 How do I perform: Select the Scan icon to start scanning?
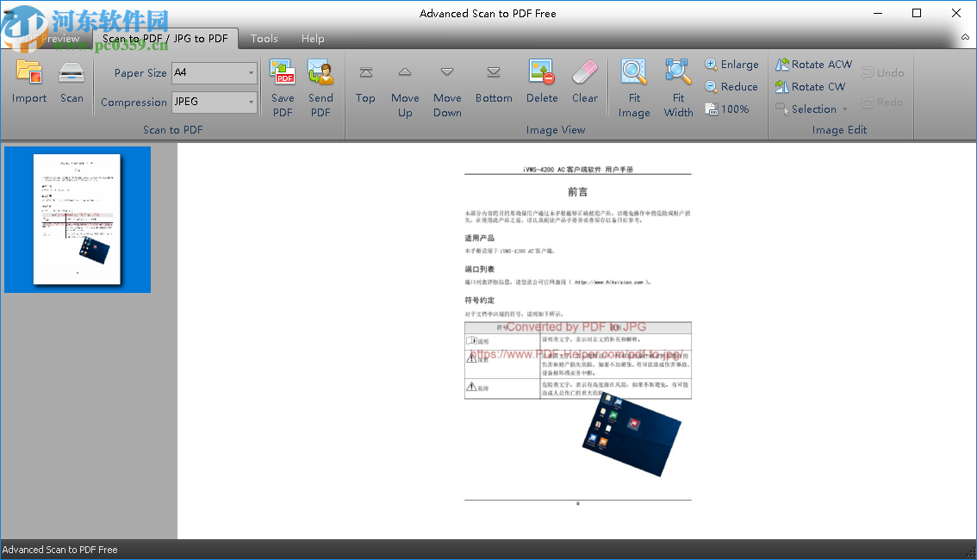tap(72, 82)
